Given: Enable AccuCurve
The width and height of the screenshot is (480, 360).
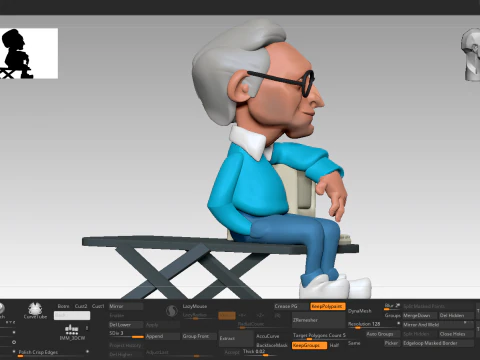Looking at the screenshot, I should [267, 336].
